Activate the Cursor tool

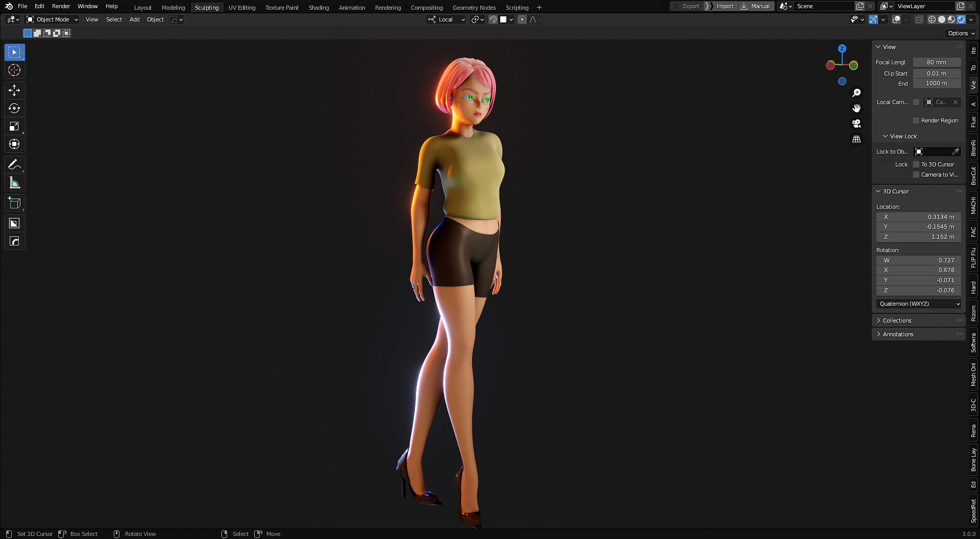tap(14, 70)
